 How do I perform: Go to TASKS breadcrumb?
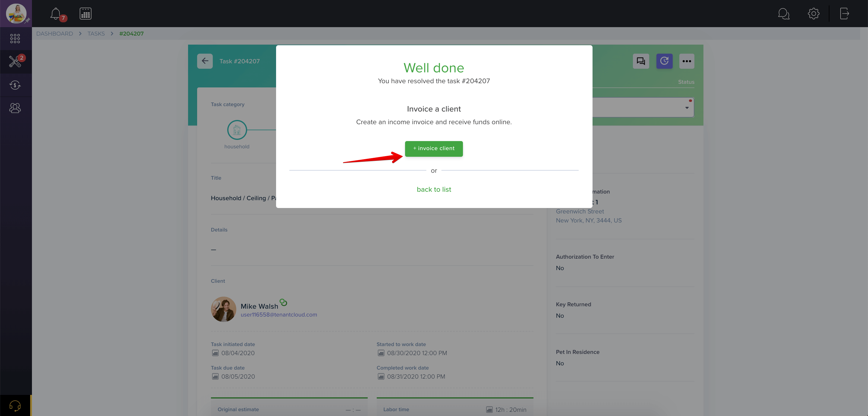point(96,34)
